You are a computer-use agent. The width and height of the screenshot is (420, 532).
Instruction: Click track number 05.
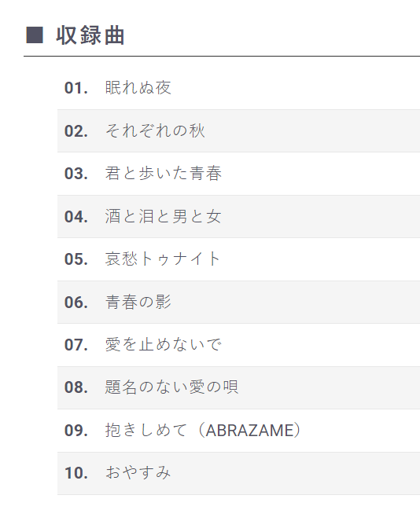[76, 259]
